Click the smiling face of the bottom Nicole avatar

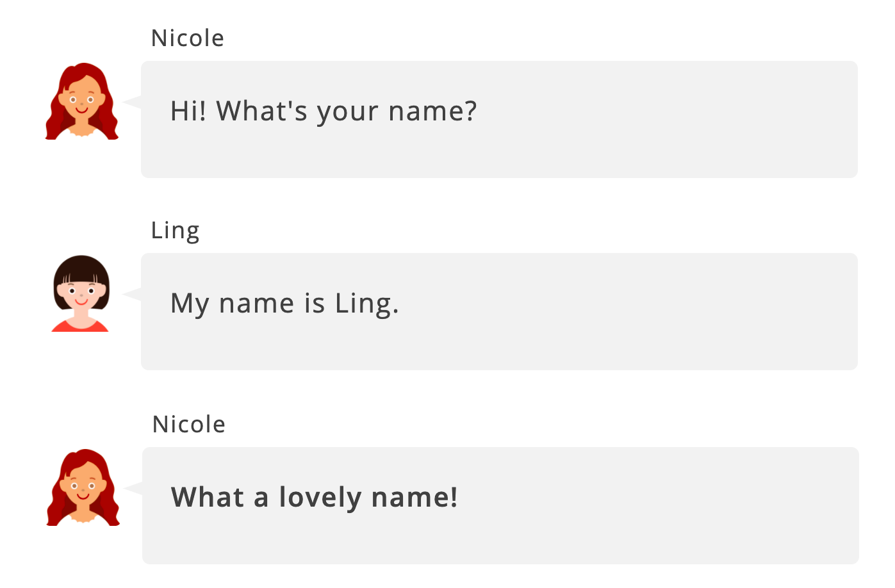(x=83, y=489)
